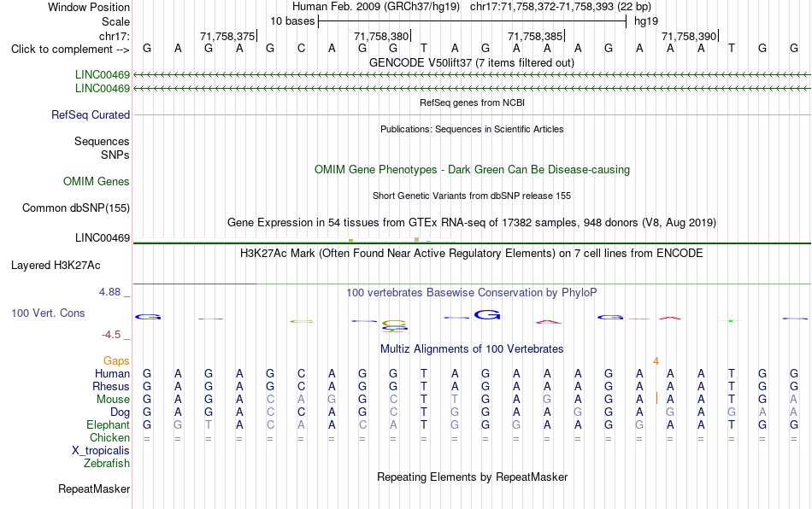The width and height of the screenshot is (812, 509).
Task: Open the H3K27Ac Mark ENCODE track title
Action: point(472,253)
